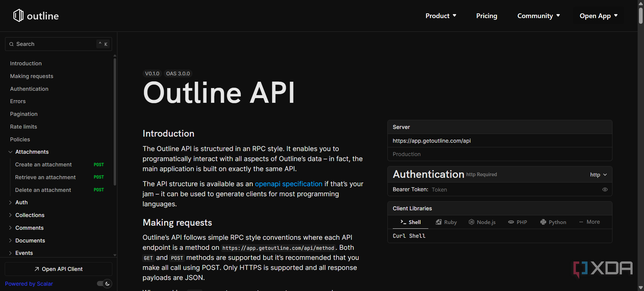
Task: Open More client libraries
Action: tap(589, 222)
